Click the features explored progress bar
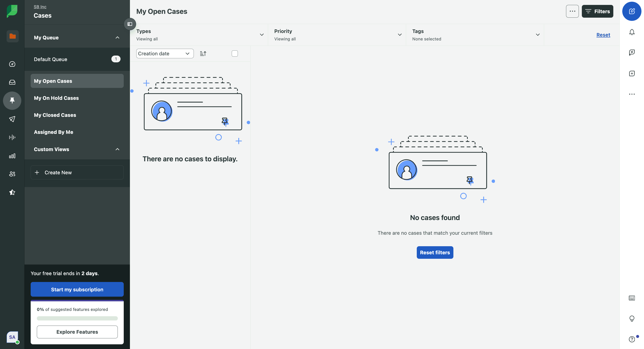 tap(77, 318)
